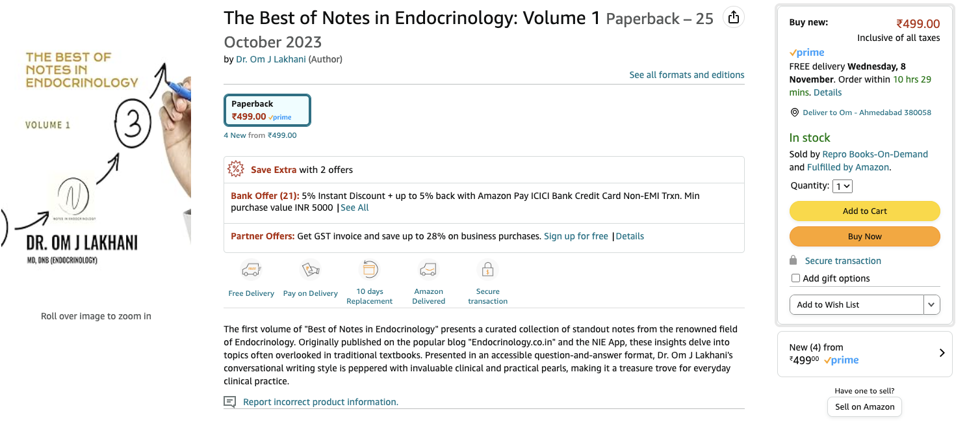Click Sell on Amazon button
The image size is (980, 424).
point(864,406)
